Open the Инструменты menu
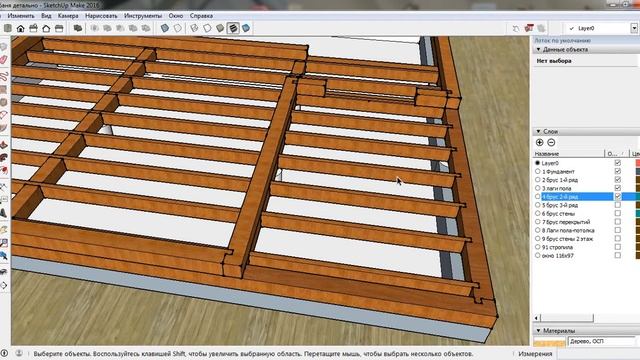This screenshot has width=640, height=360. click(143, 16)
